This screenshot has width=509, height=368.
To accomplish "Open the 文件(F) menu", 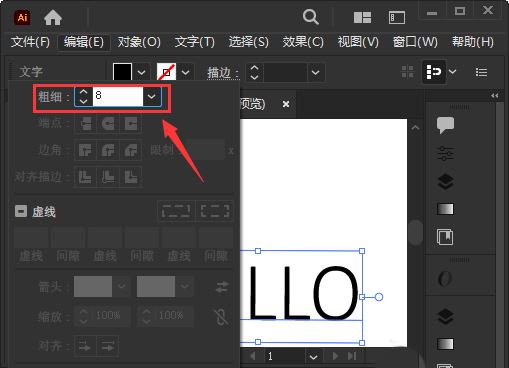I will coord(30,42).
